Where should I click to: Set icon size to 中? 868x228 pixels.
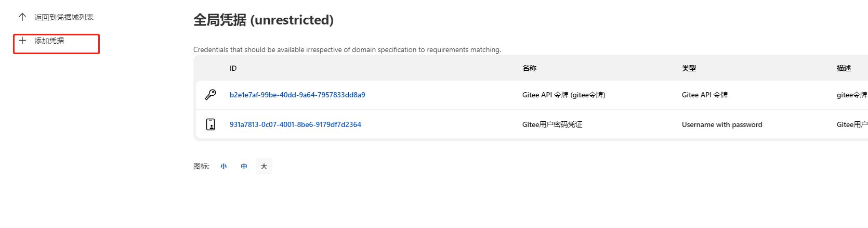pos(244,167)
